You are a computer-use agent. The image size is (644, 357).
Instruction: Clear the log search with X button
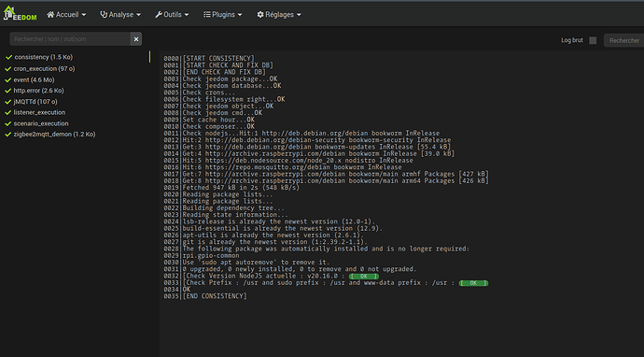tap(136, 39)
